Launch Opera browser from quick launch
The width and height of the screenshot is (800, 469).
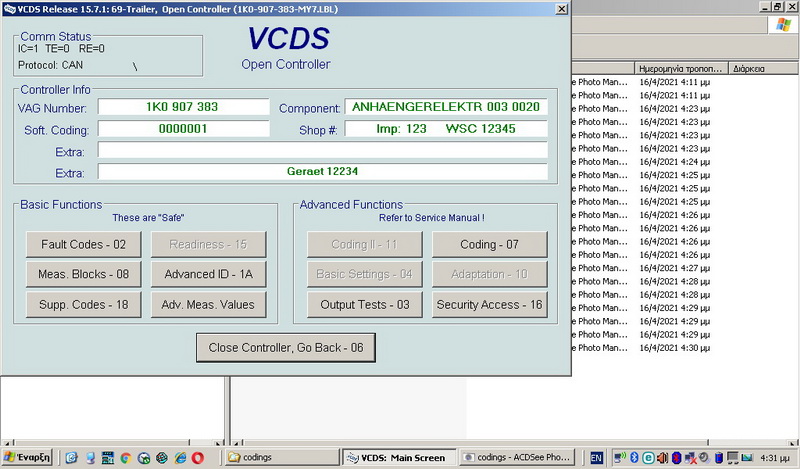(197, 458)
